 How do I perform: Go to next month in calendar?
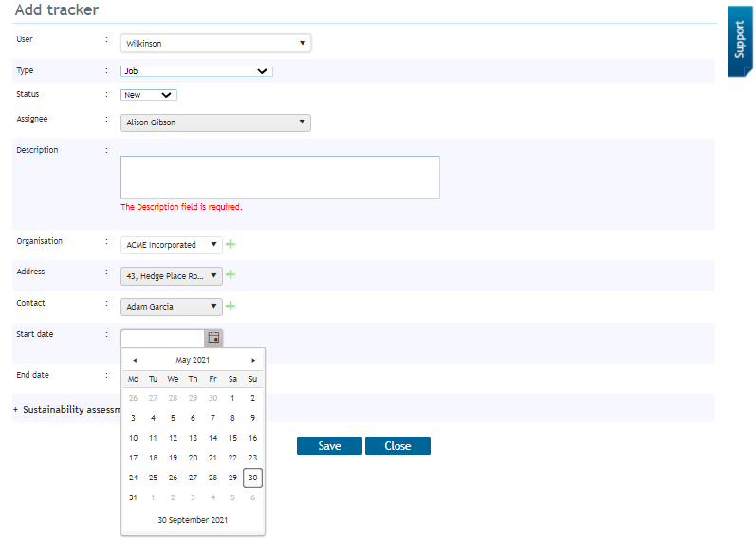[x=253, y=360]
